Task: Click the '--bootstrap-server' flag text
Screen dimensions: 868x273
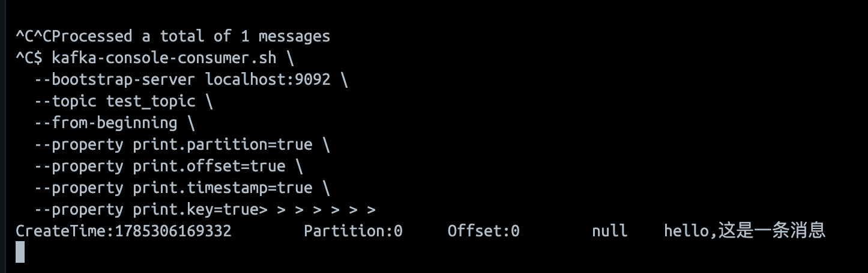Action: [x=115, y=79]
